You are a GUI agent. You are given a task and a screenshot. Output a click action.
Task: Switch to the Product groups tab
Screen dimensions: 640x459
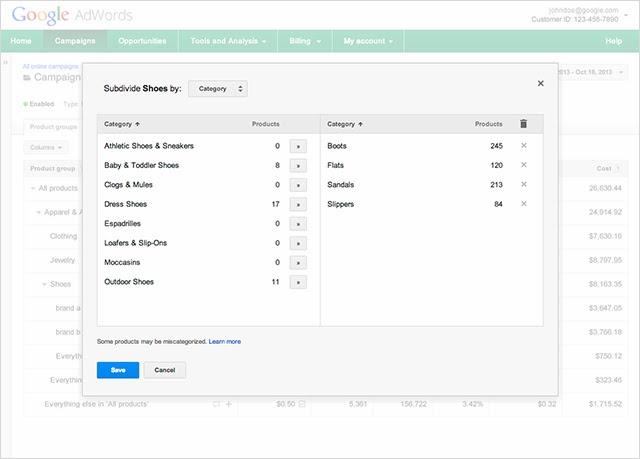[x=53, y=127]
